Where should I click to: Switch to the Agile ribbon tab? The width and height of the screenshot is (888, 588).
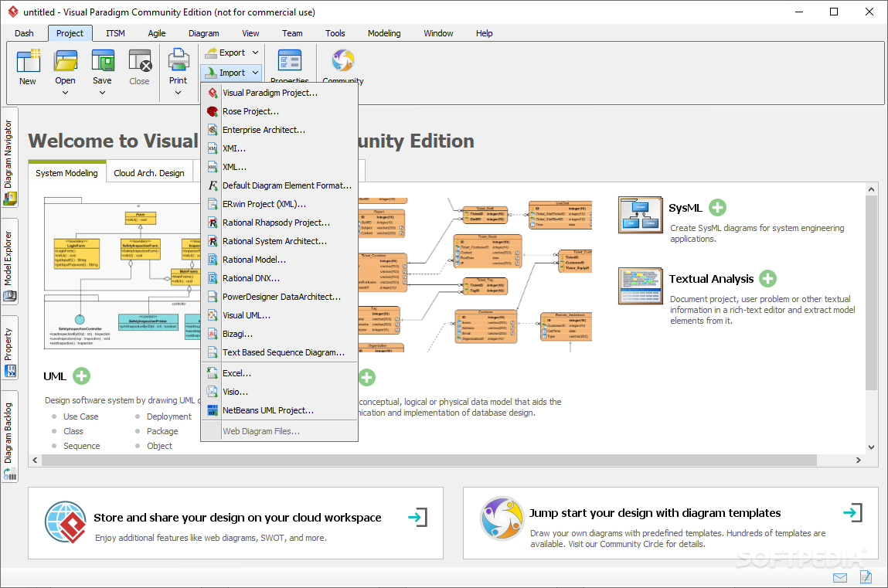(157, 33)
